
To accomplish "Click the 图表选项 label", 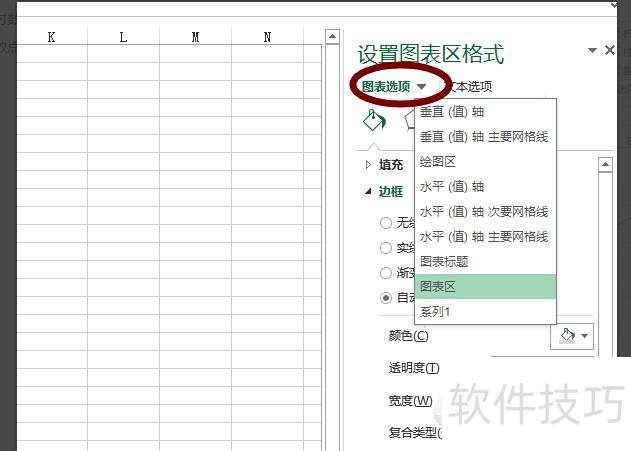I will coord(386,86).
